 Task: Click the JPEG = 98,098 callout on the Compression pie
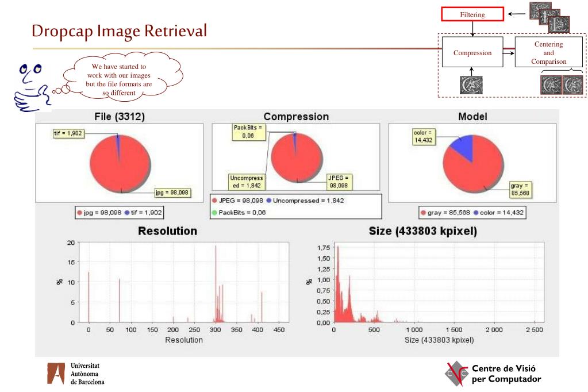pyautogui.click(x=339, y=182)
